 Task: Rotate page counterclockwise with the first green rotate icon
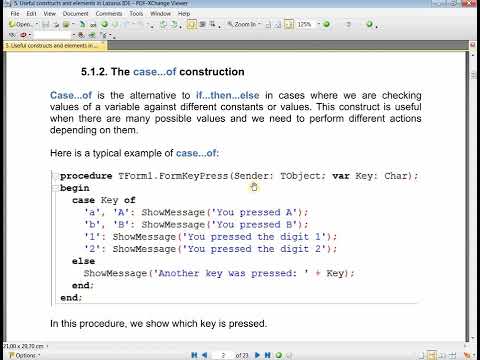pos(163,24)
